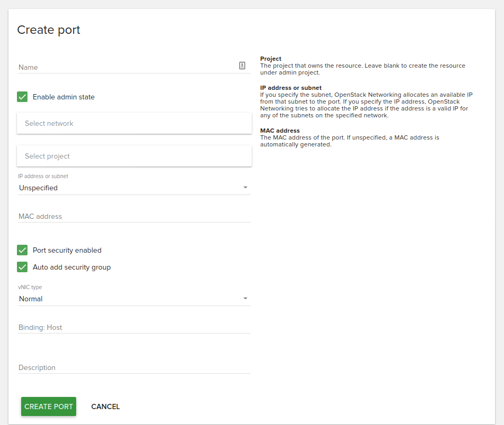Click into the Binding: Host field
The height and width of the screenshot is (425, 504).
(134, 327)
